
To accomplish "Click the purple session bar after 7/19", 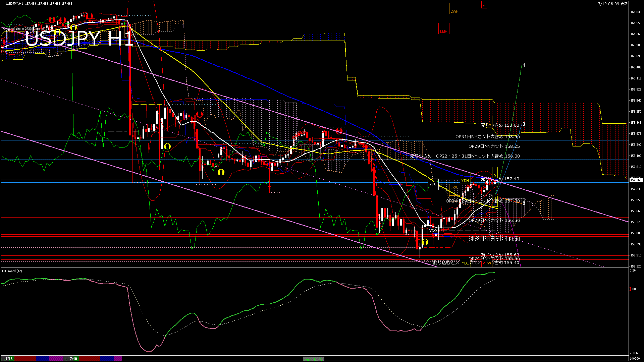I will 118,359.
